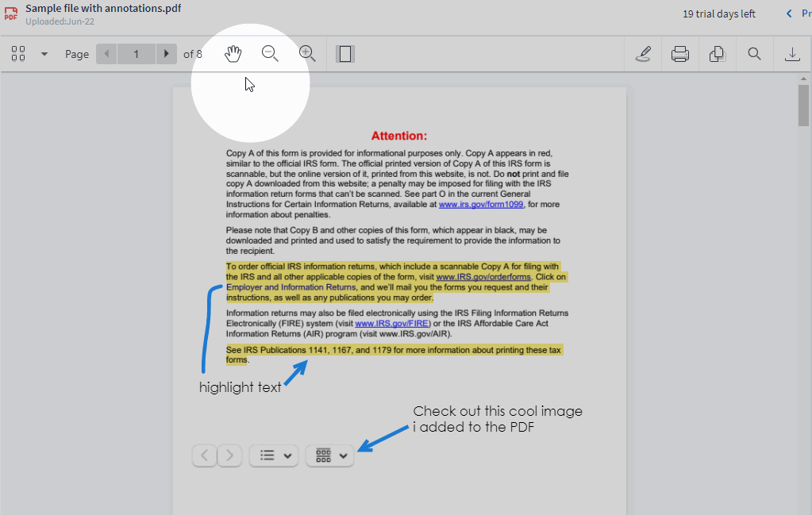Select the hand pan tool
The image size is (812, 515).
233,54
